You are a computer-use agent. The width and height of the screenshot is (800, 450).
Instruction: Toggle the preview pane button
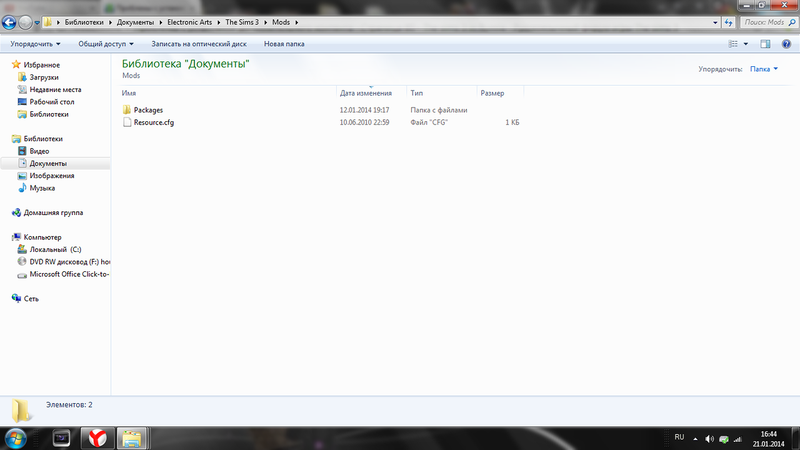tap(765, 44)
